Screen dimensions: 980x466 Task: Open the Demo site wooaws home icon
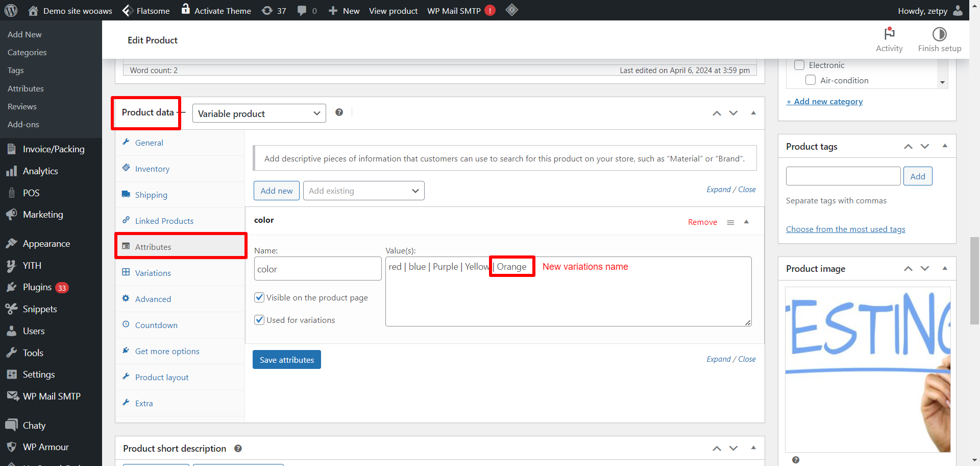pos(33,10)
